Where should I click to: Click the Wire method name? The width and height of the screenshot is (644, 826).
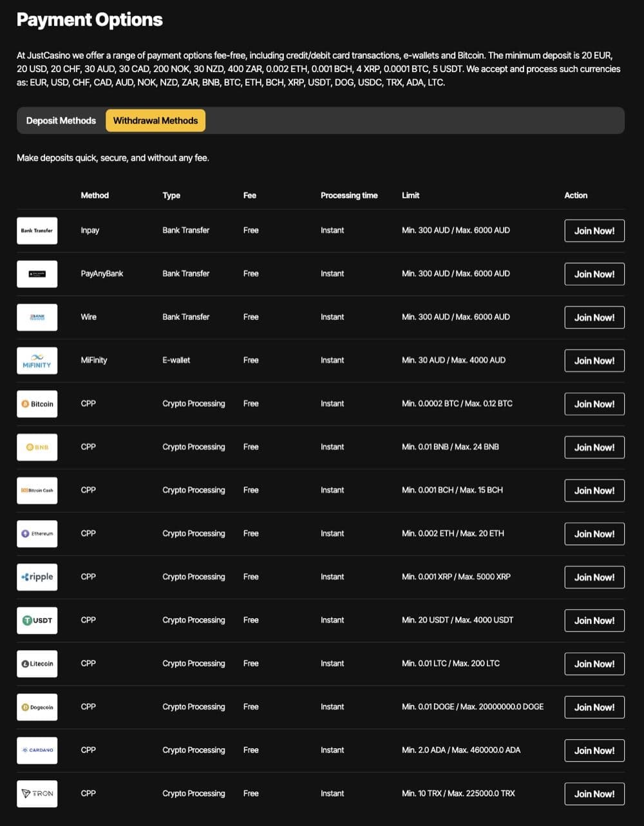[88, 317]
